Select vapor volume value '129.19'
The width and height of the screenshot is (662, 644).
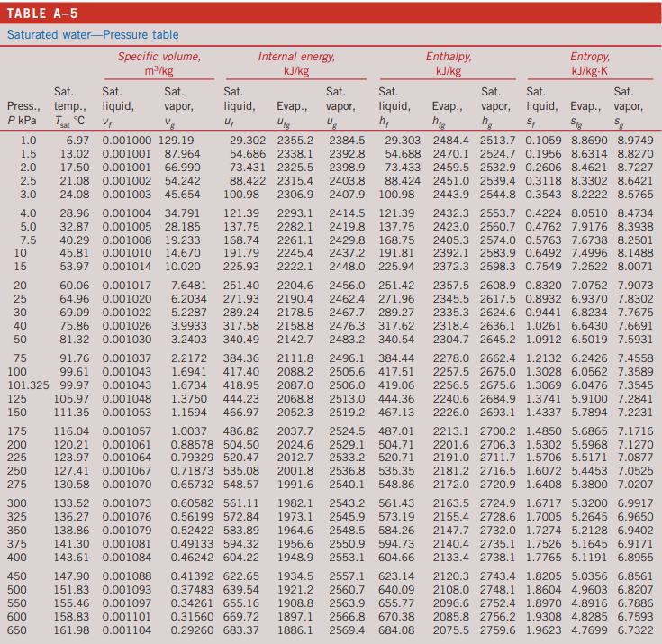176,141
